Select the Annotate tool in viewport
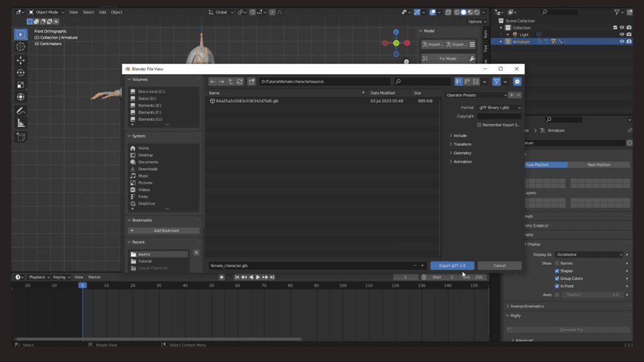The width and height of the screenshot is (644, 362). click(21, 111)
